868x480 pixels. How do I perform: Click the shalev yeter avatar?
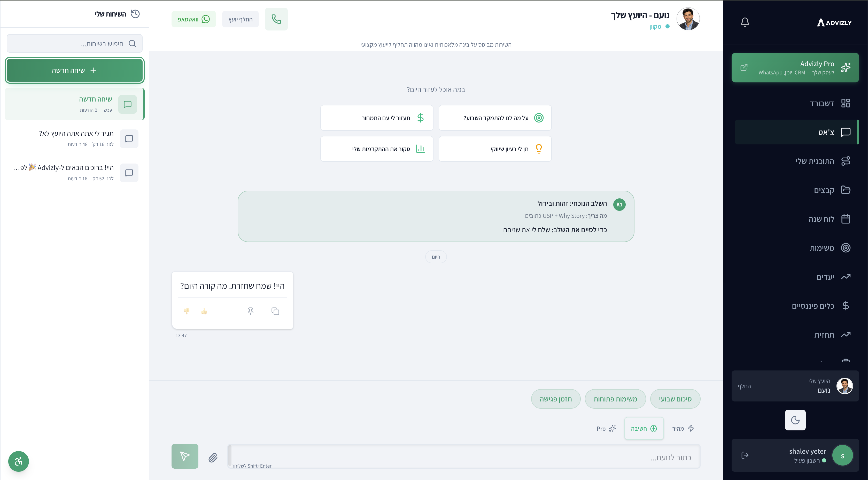coord(842,455)
